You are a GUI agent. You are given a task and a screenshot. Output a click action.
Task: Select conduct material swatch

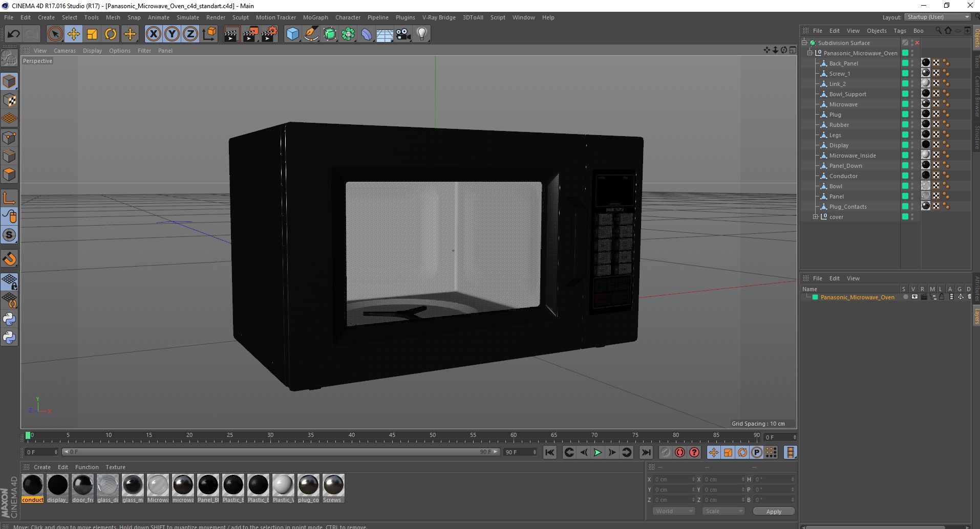click(33, 489)
